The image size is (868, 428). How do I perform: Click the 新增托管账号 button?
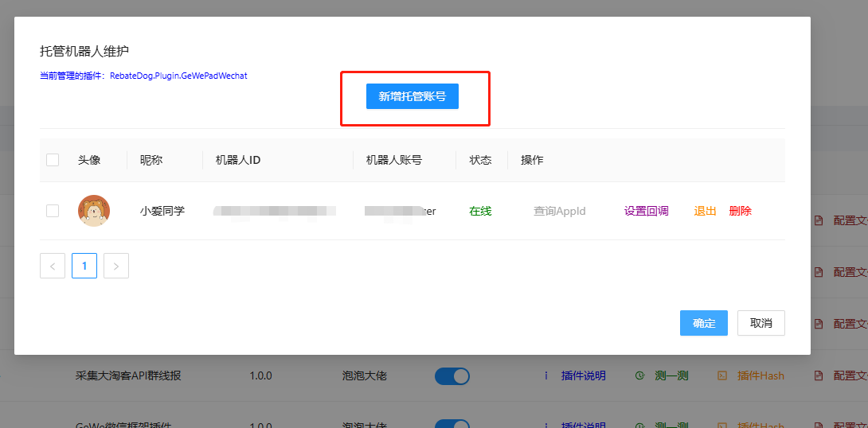[412, 96]
